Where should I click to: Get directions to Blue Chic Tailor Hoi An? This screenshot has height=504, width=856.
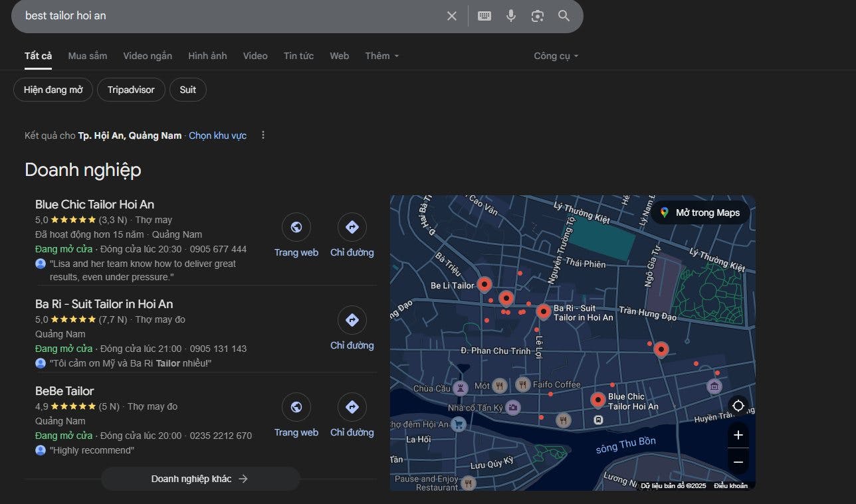(x=352, y=227)
